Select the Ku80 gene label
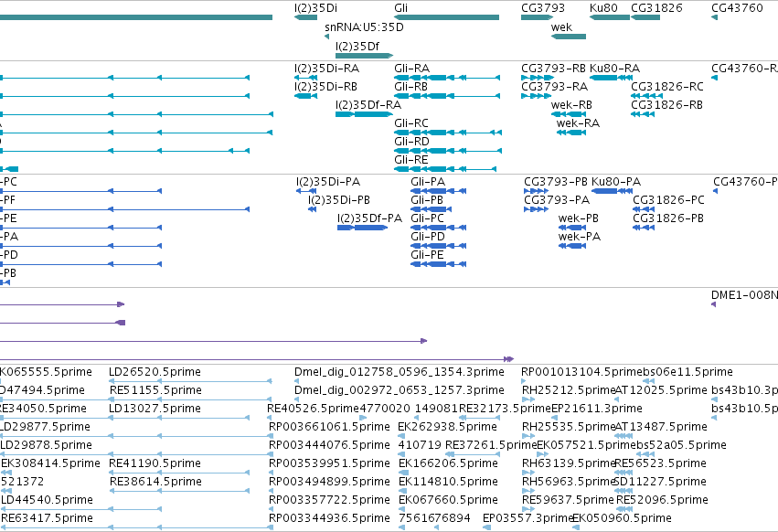This screenshot has width=778, height=532. [x=603, y=8]
